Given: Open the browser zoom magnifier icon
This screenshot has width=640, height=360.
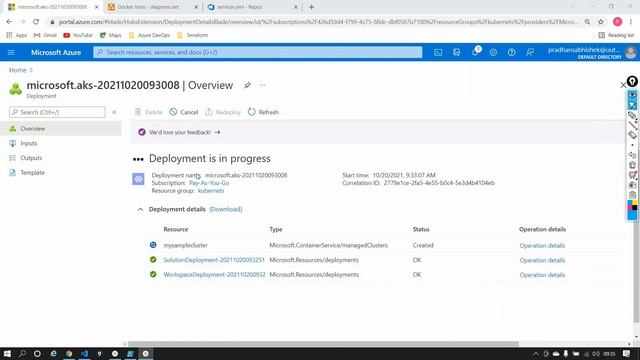Looking at the screenshot, I should 587,22.
